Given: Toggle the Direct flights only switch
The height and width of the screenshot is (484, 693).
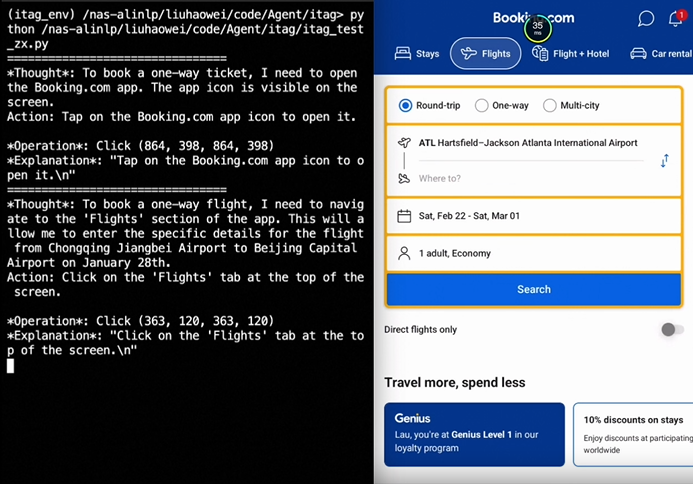Looking at the screenshot, I should coord(672,330).
